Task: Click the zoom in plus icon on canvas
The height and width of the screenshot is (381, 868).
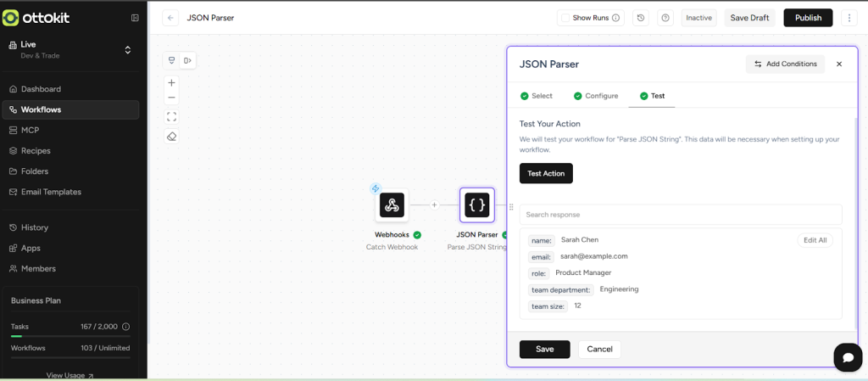Action: coord(171,83)
